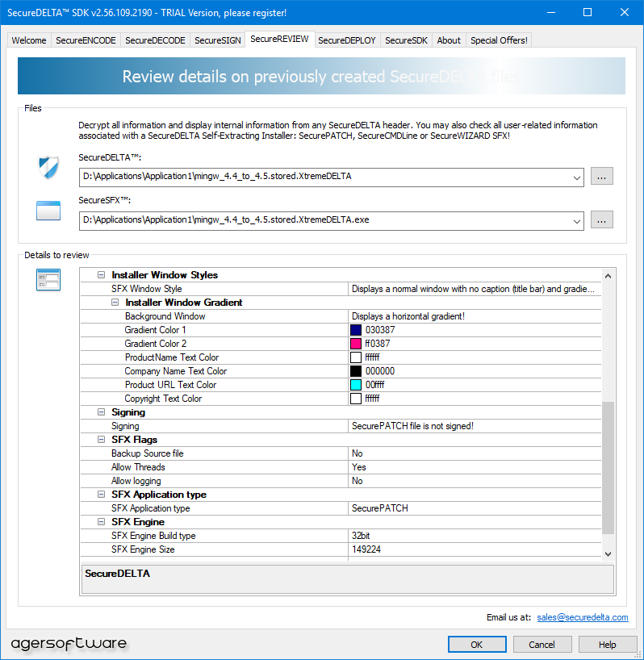Click the Gradient Color 1 dark blue swatch
Viewport: 644px width, 660px height.
[356, 330]
